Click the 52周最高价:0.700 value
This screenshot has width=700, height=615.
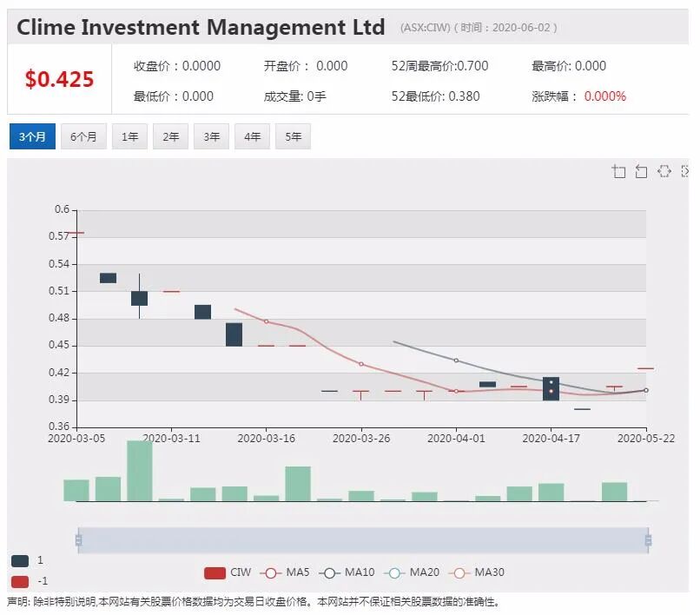pyautogui.click(x=439, y=66)
